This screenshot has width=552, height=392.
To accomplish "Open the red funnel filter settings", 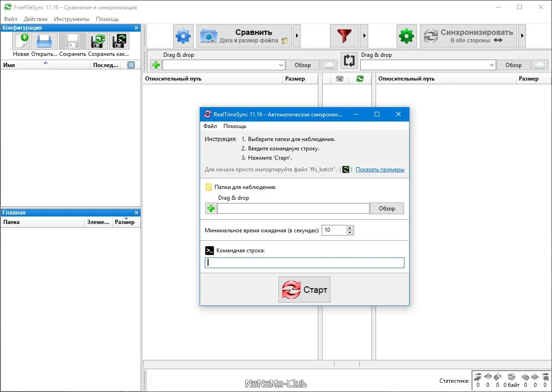I will pos(344,36).
